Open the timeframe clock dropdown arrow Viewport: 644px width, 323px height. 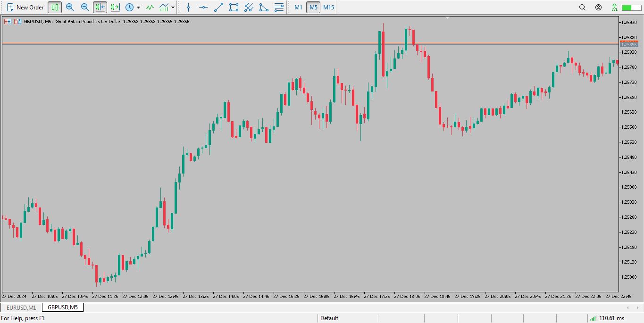pyautogui.click(x=138, y=8)
